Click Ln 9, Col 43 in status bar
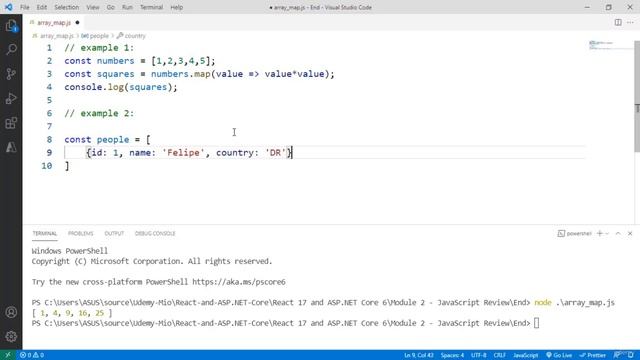The image size is (640, 360). (x=418, y=355)
